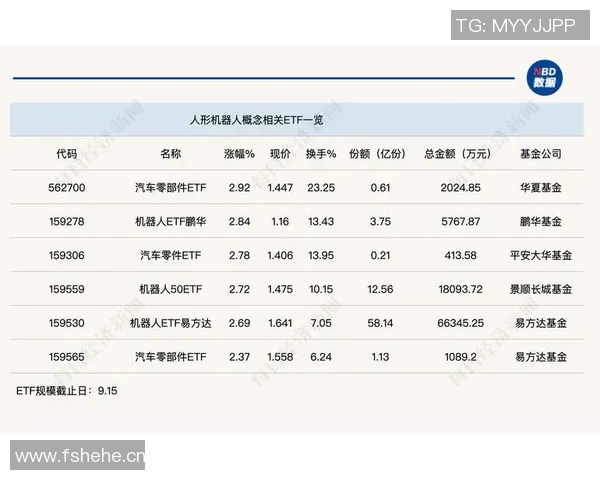Image resolution: width=600 pixels, height=480 pixels.
Task: Select the 2.37 gain value
Action: (x=239, y=357)
